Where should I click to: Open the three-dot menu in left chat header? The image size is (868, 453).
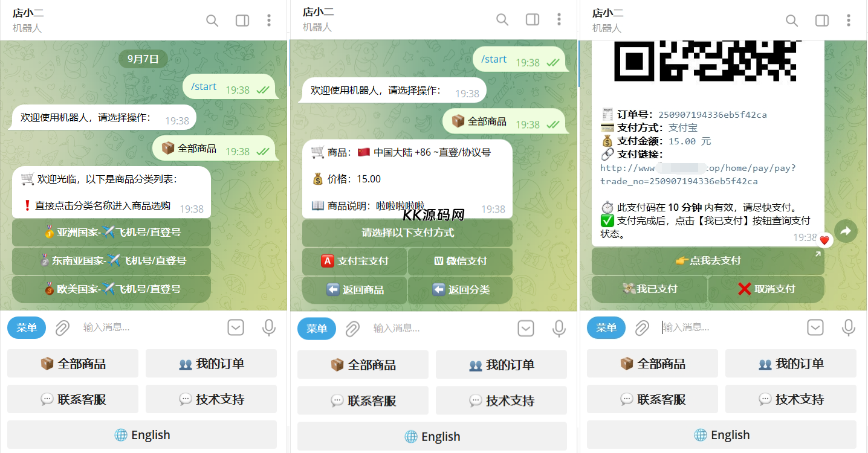pos(269,21)
